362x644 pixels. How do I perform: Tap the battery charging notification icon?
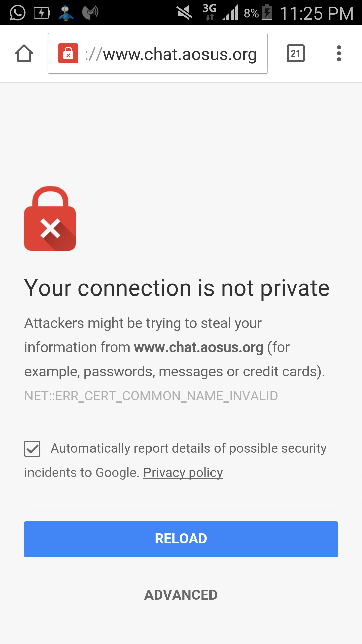tap(42, 13)
